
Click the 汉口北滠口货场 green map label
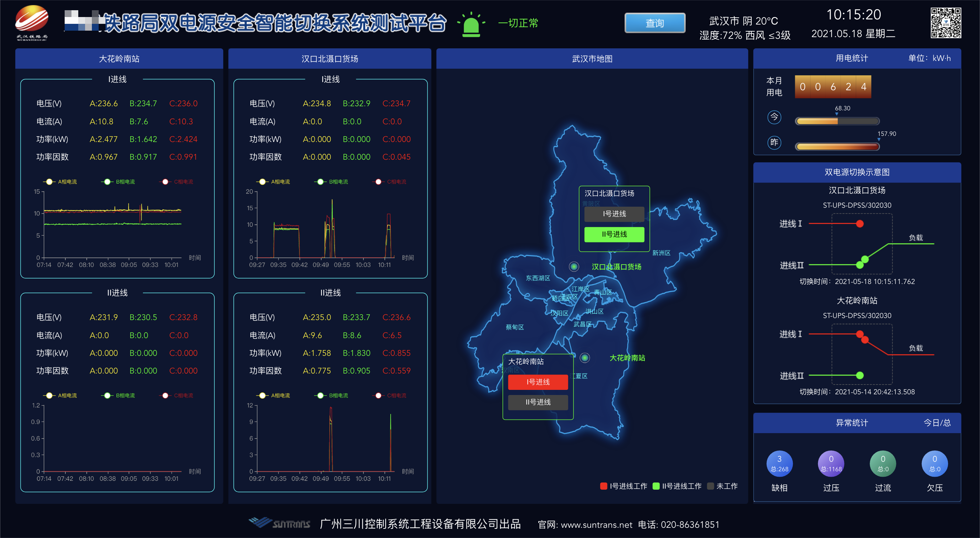click(616, 267)
